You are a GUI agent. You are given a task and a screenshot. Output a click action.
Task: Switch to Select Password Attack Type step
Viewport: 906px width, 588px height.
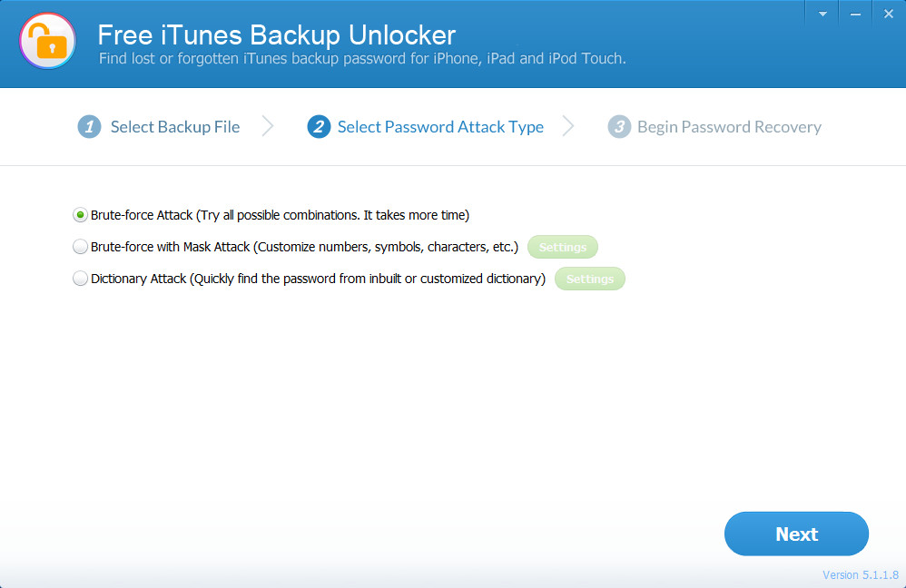point(440,127)
